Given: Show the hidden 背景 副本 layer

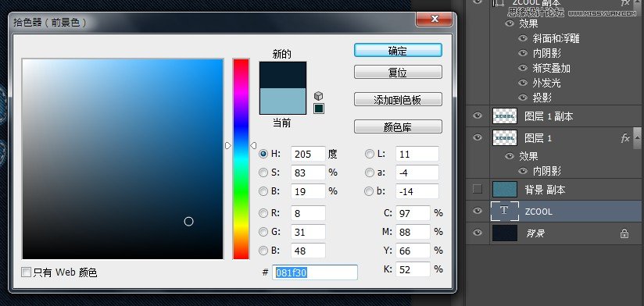Looking at the screenshot, I should click(x=478, y=189).
